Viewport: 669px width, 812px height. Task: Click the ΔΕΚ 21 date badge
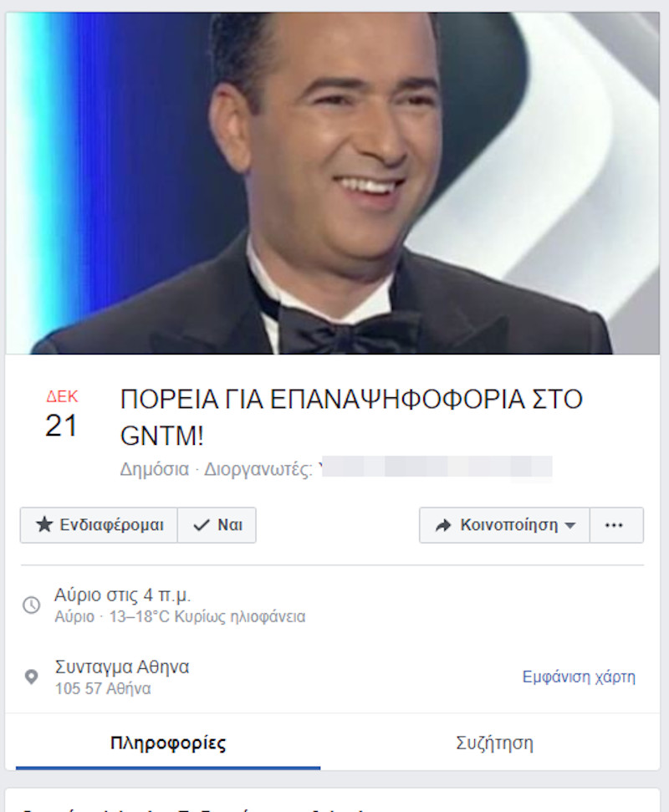pyautogui.click(x=62, y=415)
